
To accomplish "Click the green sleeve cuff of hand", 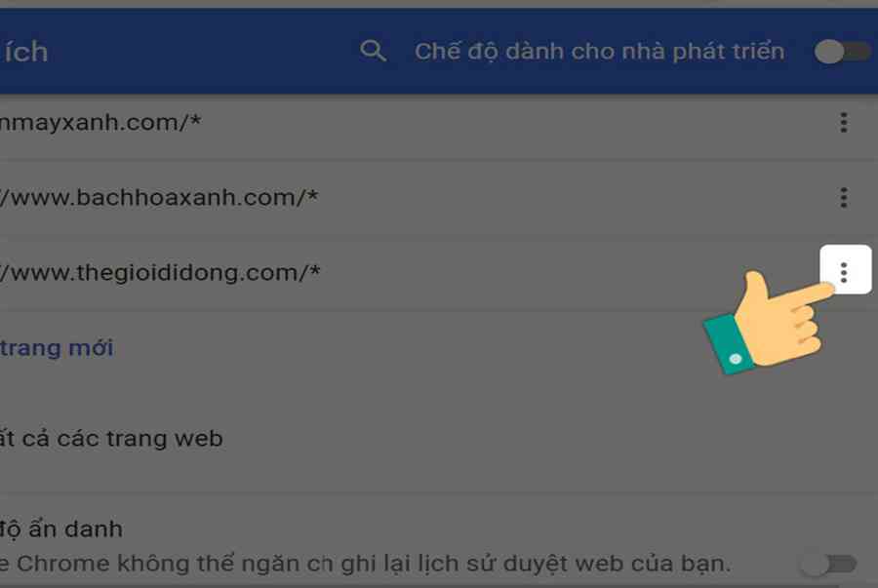I will [x=727, y=344].
